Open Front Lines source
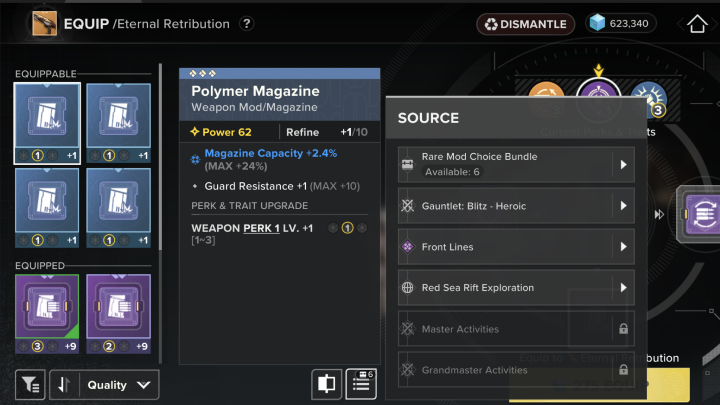 click(516, 247)
